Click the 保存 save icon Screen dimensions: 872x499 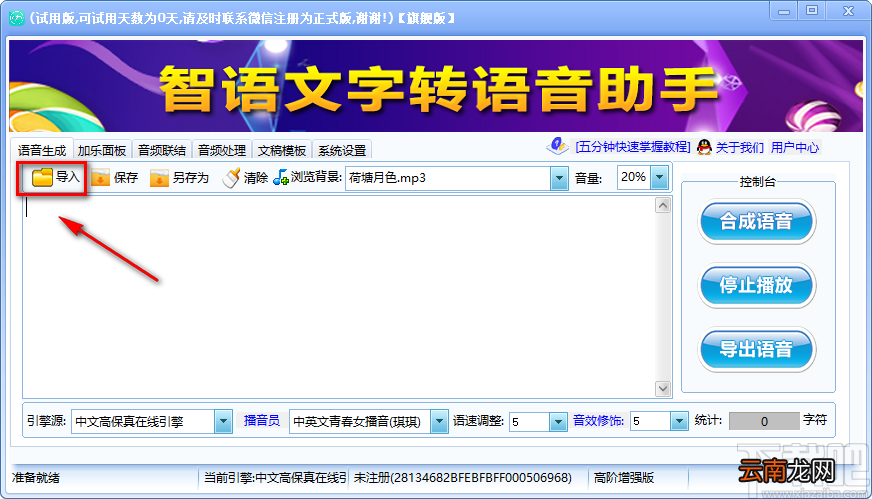pos(100,177)
